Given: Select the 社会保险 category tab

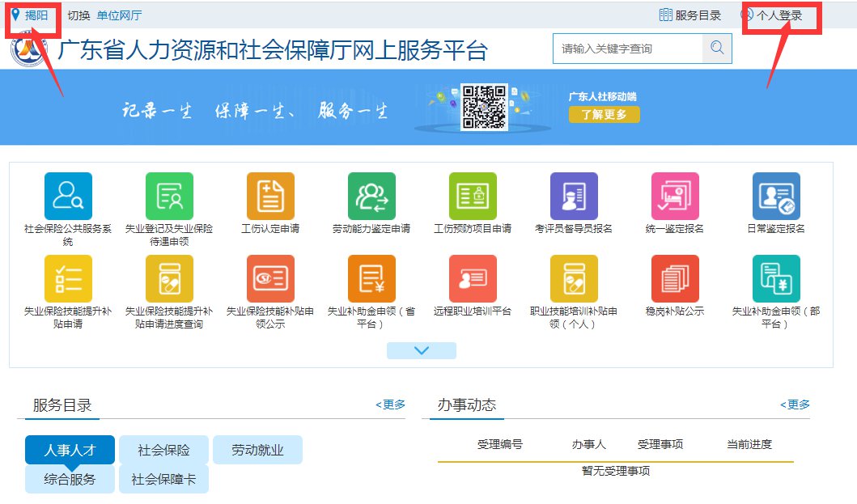Looking at the screenshot, I should [x=163, y=450].
